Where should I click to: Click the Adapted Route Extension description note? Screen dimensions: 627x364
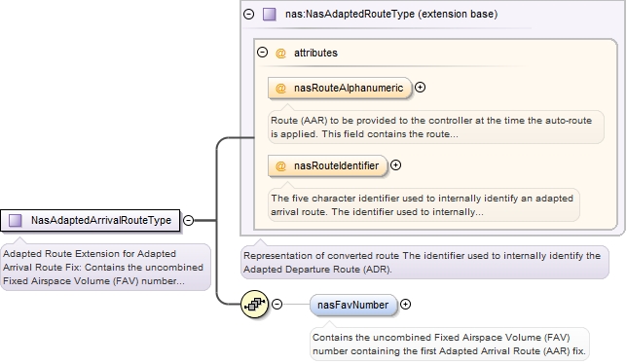pos(105,267)
